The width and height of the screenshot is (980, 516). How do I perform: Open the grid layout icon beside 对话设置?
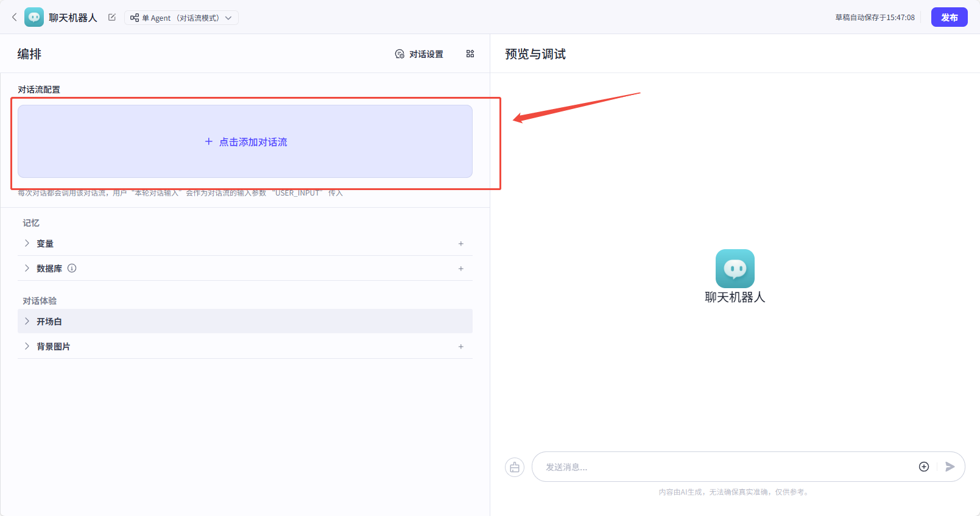tap(470, 54)
